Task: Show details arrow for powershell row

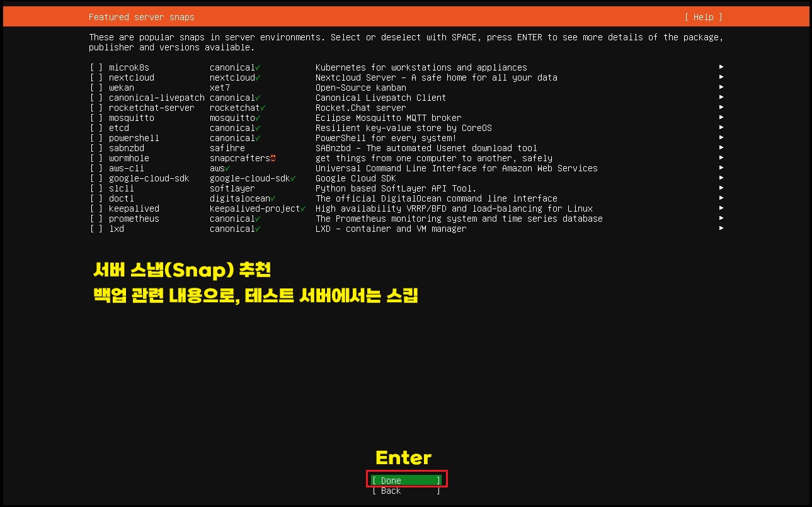Action: pyautogui.click(x=721, y=138)
